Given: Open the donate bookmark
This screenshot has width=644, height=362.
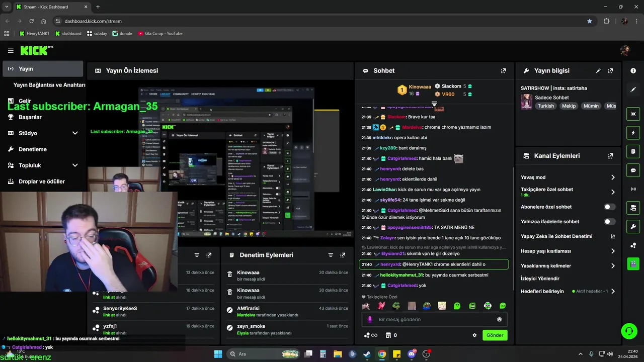Looking at the screenshot, I should 122,34.
